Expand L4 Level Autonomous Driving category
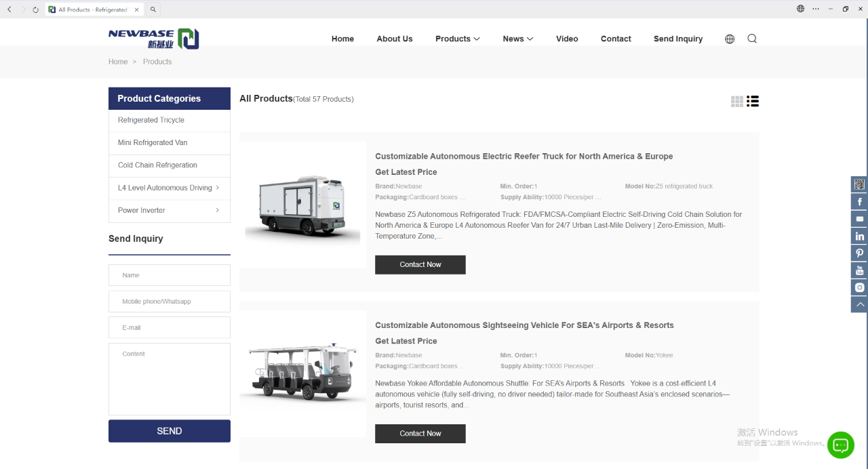The width and height of the screenshot is (868, 469). [x=217, y=188]
